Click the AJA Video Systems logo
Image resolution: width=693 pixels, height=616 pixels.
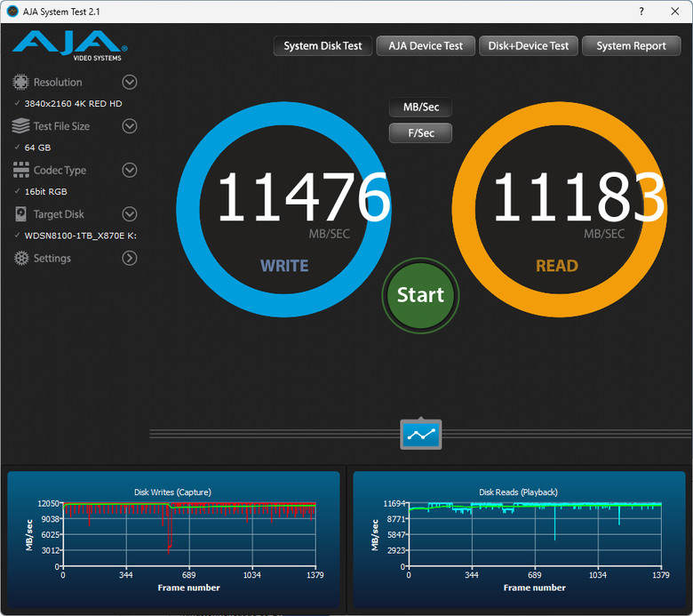pyautogui.click(x=70, y=45)
